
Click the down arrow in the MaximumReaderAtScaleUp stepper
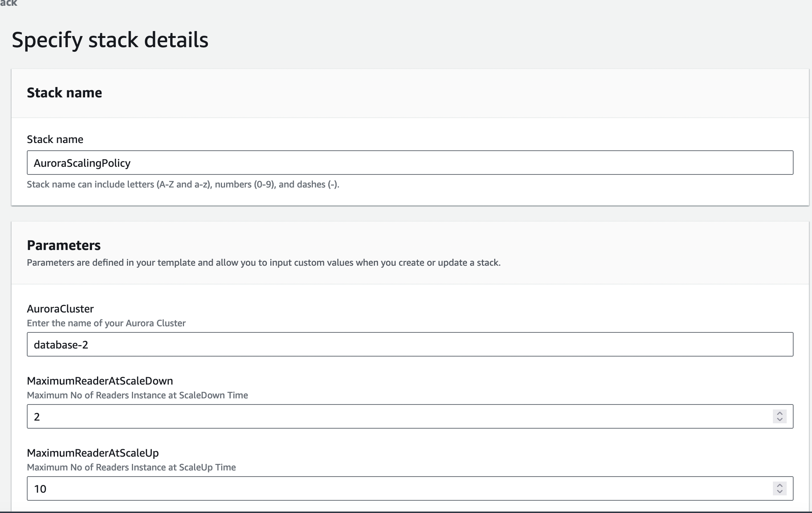click(779, 492)
